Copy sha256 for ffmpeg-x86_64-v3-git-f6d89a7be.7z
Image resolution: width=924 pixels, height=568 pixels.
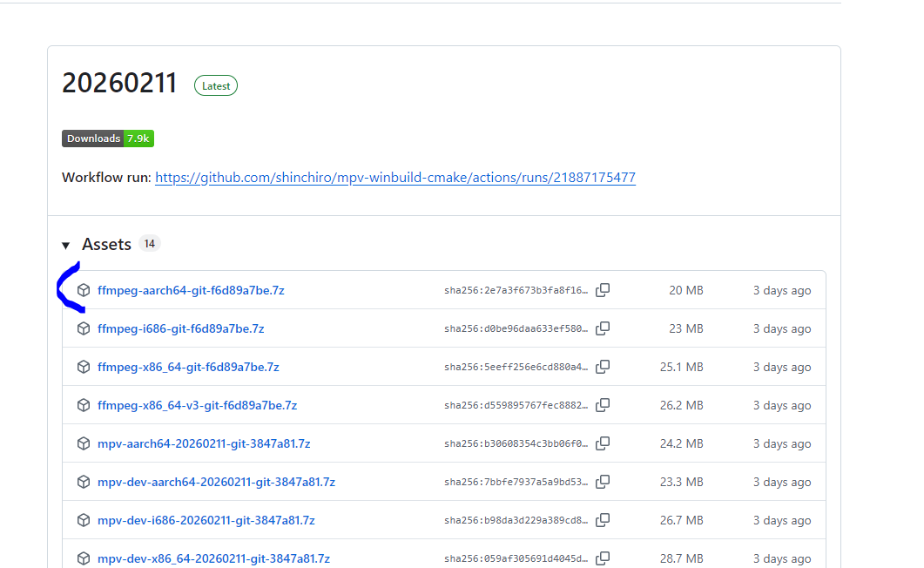603,405
